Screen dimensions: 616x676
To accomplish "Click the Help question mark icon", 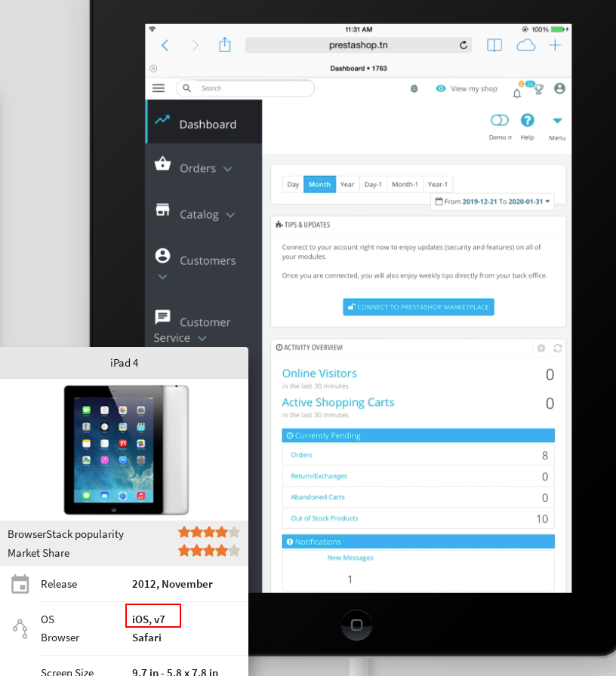I will [527, 120].
